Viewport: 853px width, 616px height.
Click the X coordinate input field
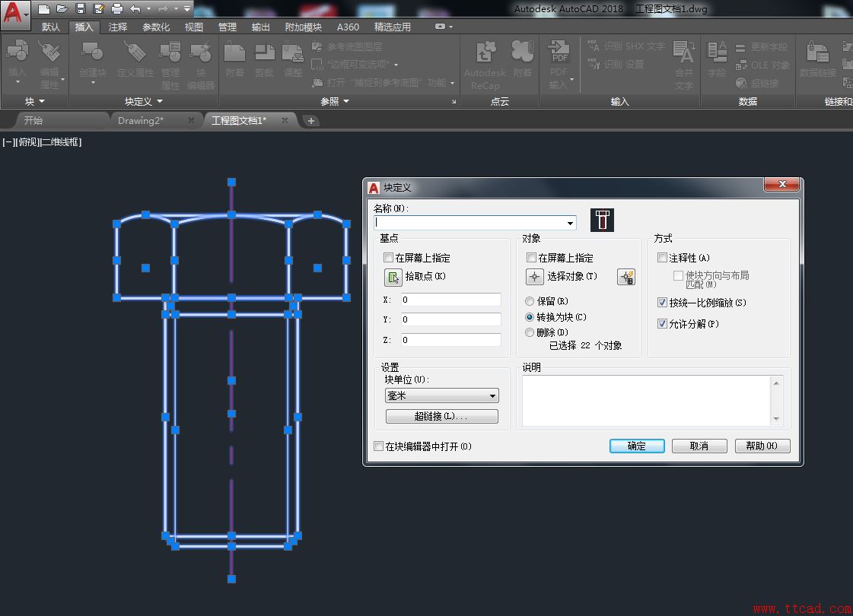(x=451, y=300)
